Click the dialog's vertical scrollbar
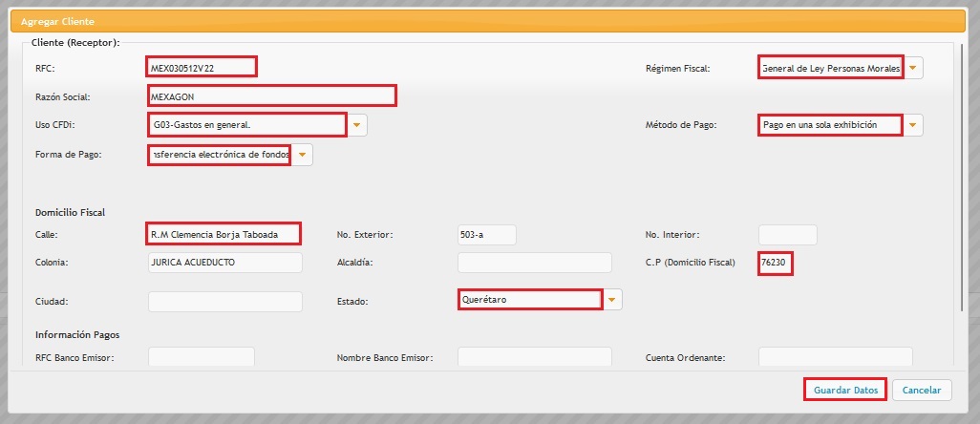Screen dimensions: 980x424 [962, 191]
